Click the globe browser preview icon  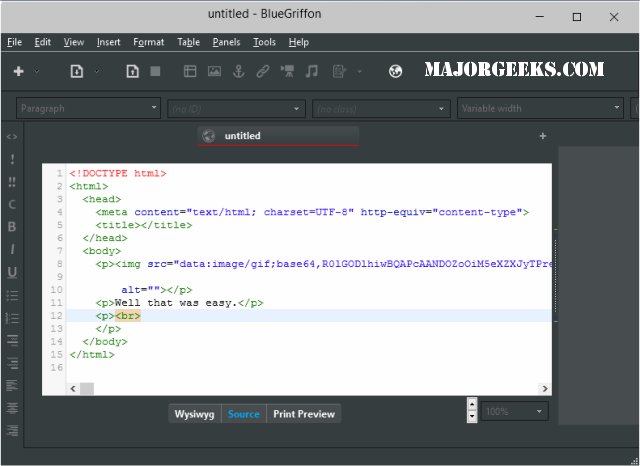coord(396,71)
